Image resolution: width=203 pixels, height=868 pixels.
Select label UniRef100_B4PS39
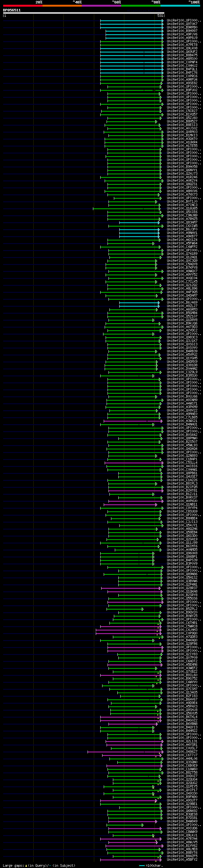point(182,560)
